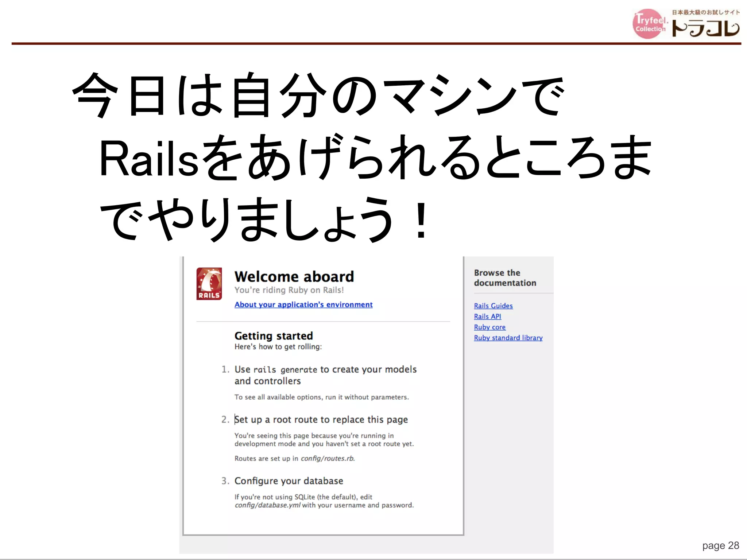The width and height of the screenshot is (747, 560).
Task: Open About your application's environment link
Action: (303, 304)
